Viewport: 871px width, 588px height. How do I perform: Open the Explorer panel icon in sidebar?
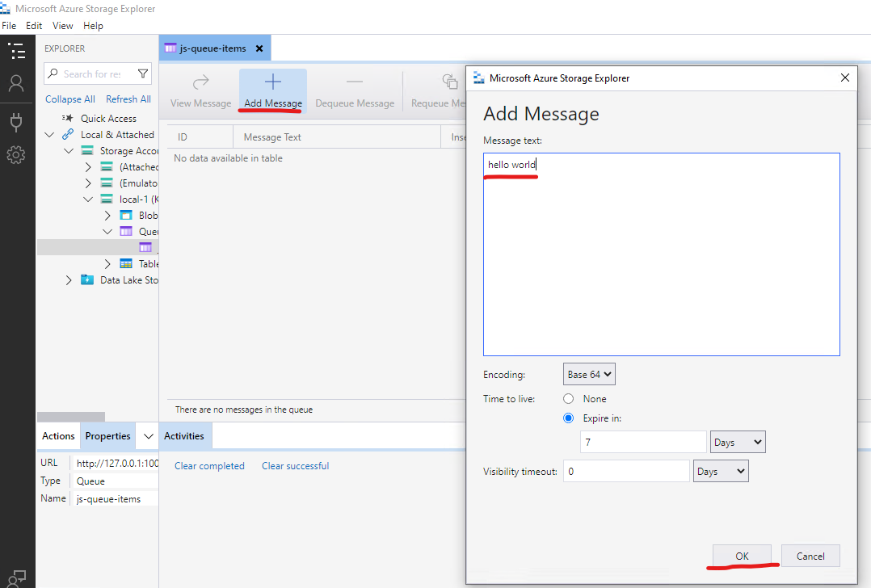[17, 51]
